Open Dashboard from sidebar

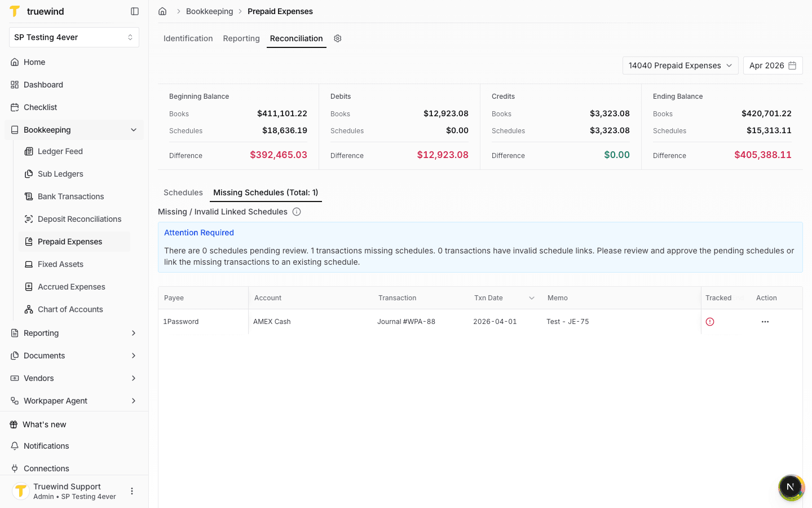click(x=74, y=85)
